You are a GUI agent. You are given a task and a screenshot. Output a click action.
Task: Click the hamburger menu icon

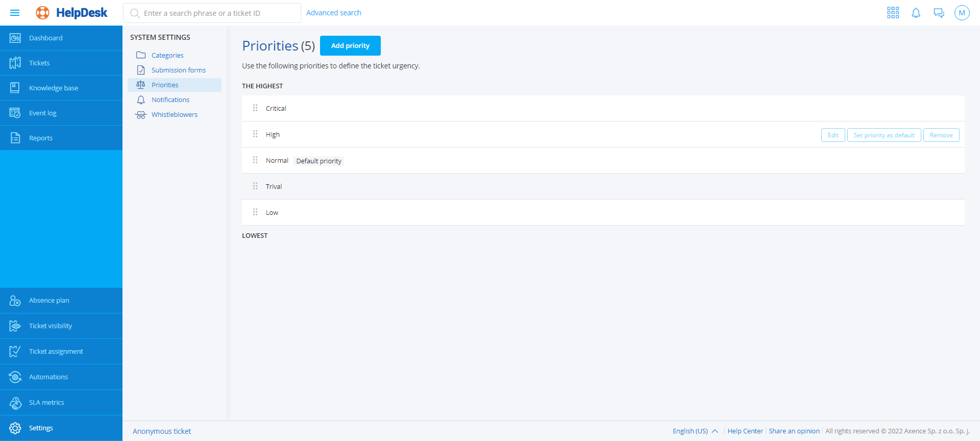click(15, 13)
